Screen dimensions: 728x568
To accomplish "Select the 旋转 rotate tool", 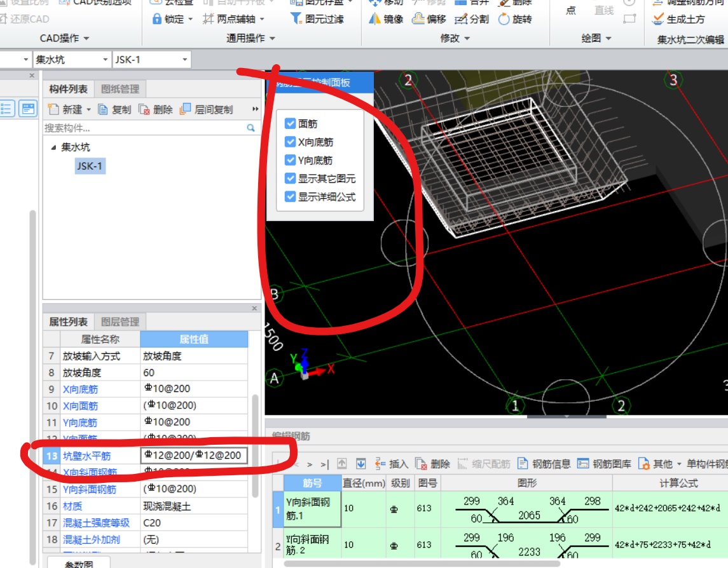I will [x=515, y=19].
